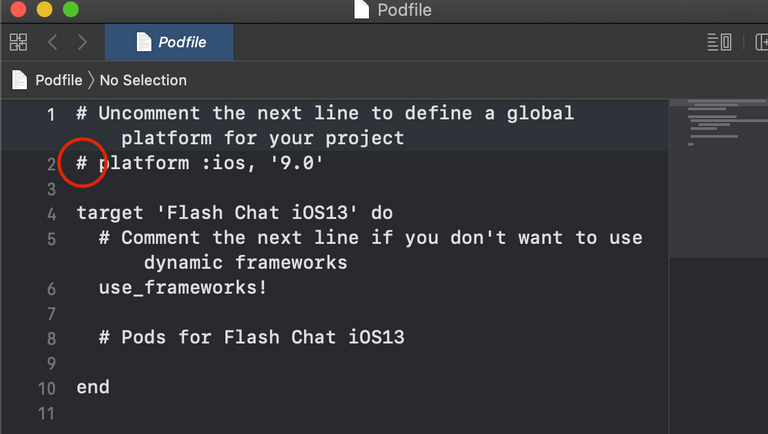This screenshot has height=434, width=768.
Task: Open the related items grid menu
Action: pos(19,42)
